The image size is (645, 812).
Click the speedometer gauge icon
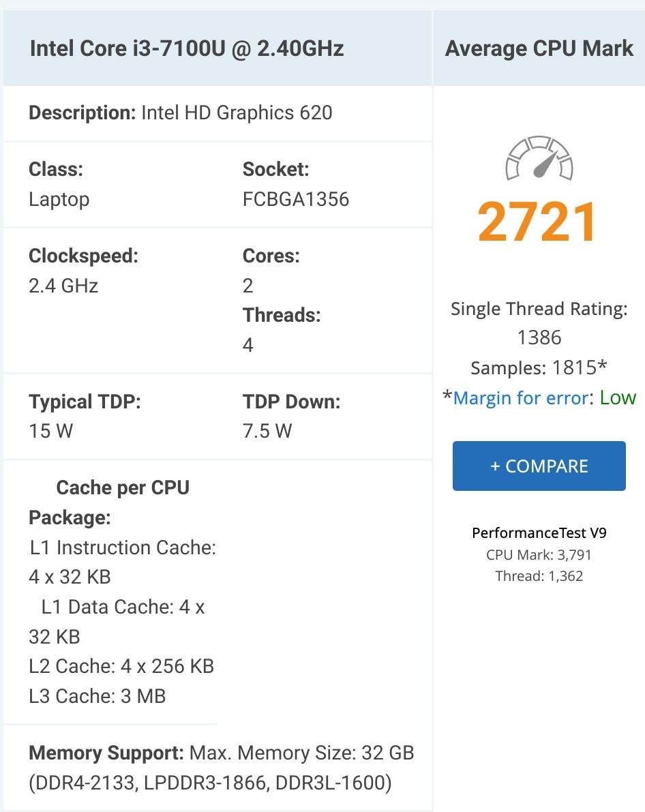click(x=539, y=158)
